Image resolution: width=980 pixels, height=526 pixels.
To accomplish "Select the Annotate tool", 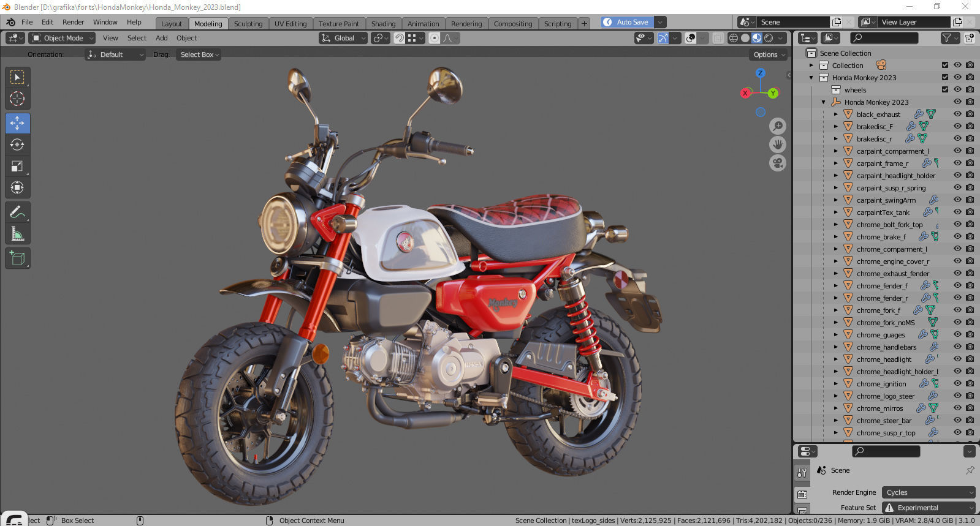I will tap(17, 212).
